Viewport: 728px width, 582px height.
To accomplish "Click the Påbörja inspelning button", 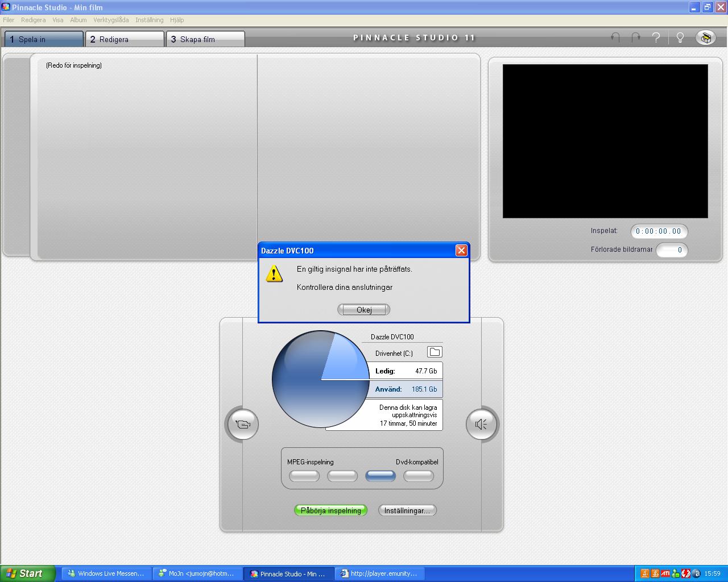I will (331, 510).
